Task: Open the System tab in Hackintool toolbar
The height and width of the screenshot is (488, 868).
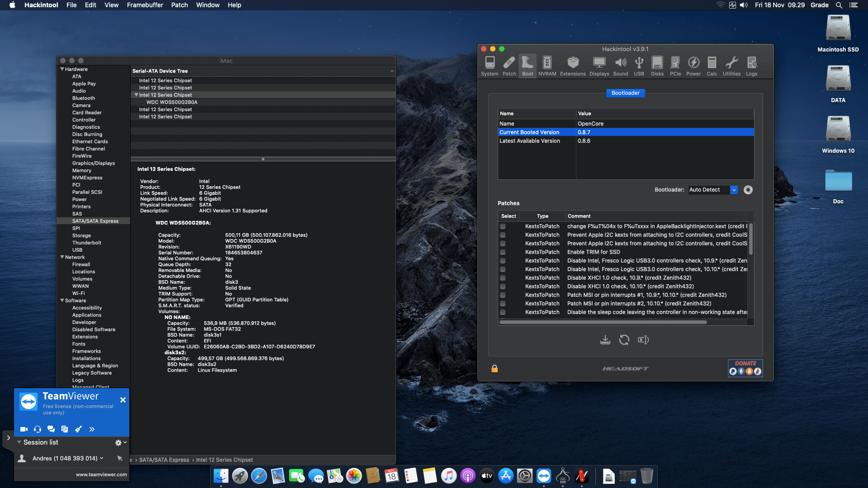Action: click(x=490, y=66)
